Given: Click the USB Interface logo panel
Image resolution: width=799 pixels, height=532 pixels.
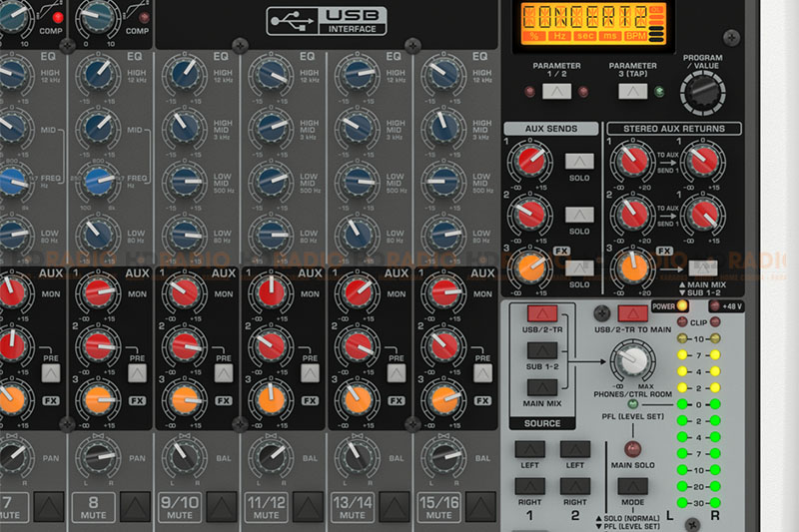Looking at the screenshot, I should pyautogui.click(x=327, y=20).
